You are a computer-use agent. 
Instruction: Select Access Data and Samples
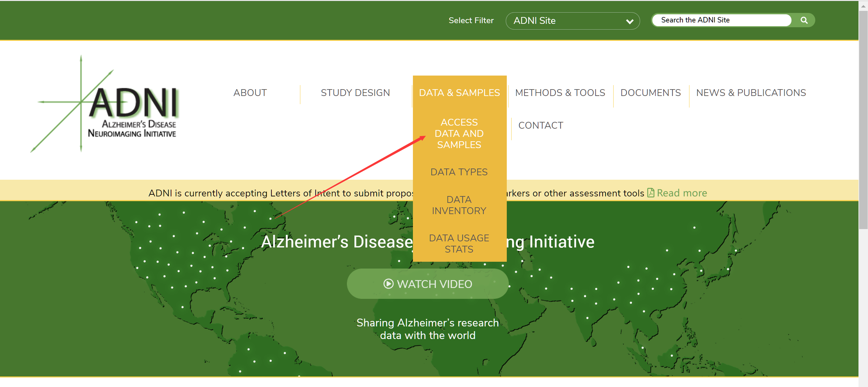pyautogui.click(x=459, y=133)
